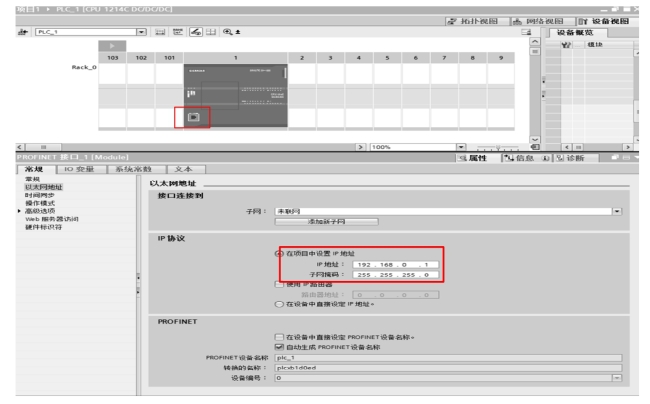Open the PLC_1 device selector dropdown
The image size is (650, 404).
142,32
